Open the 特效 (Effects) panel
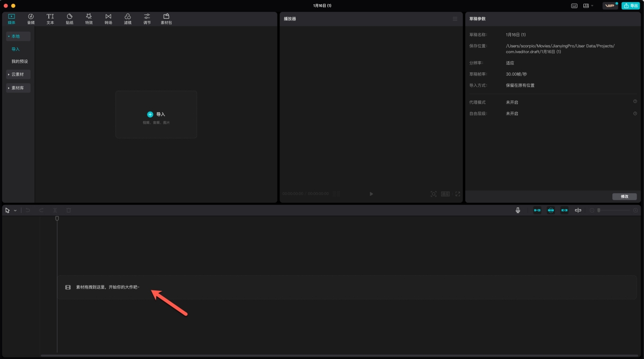Image resolution: width=644 pixels, height=359 pixels. (x=89, y=19)
